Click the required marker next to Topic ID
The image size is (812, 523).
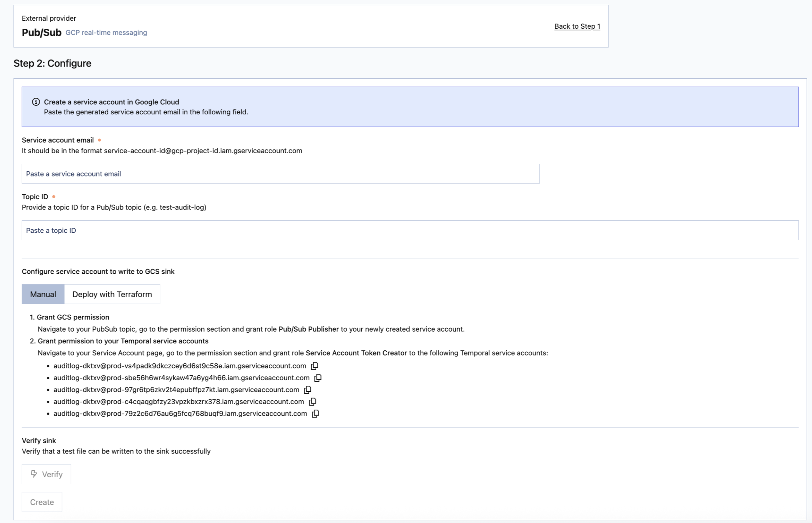53,196
